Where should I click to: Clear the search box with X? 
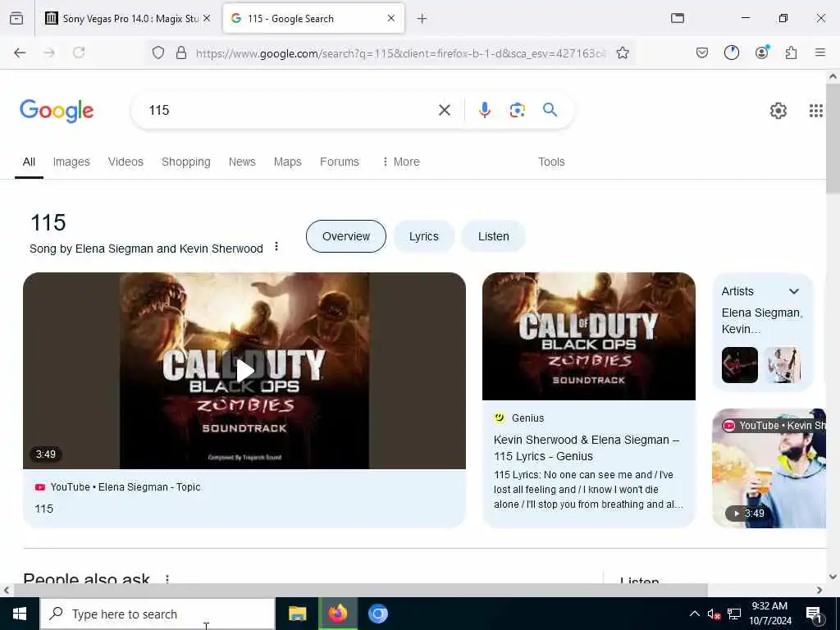click(x=444, y=110)
